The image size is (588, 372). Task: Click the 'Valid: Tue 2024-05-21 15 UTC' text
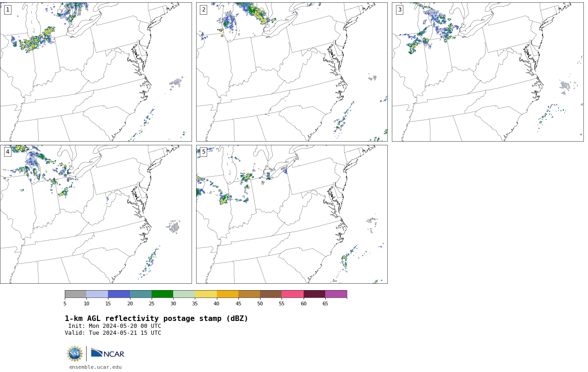click(113, 333)
